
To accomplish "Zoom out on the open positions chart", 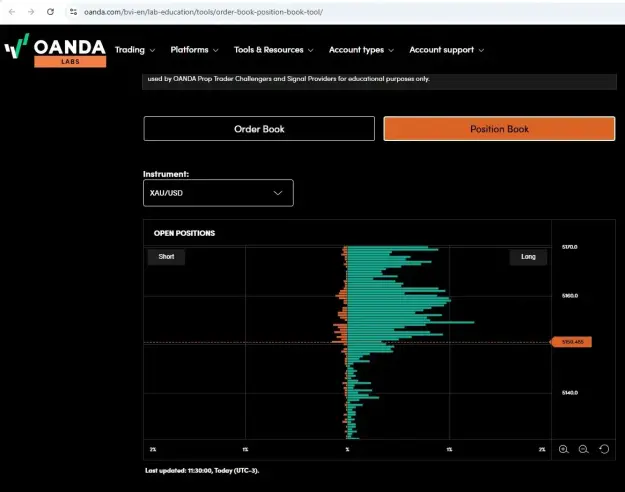I will (x=584, y=449).
